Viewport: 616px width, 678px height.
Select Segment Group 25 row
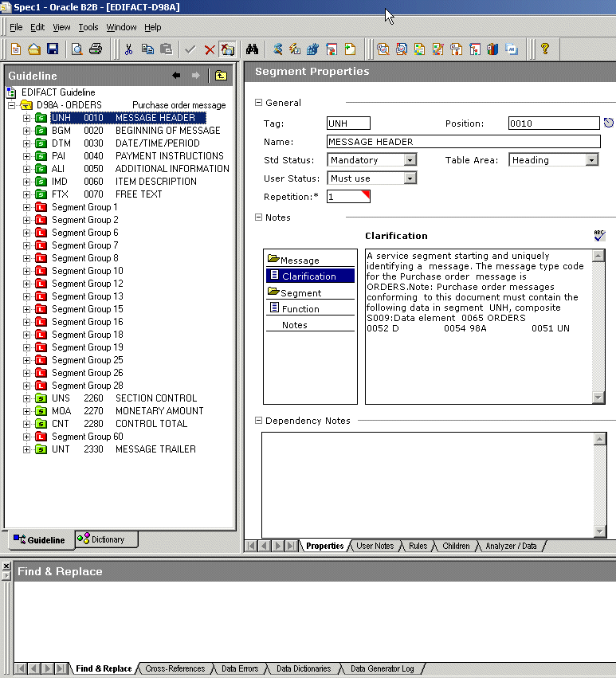coord(88,360)
